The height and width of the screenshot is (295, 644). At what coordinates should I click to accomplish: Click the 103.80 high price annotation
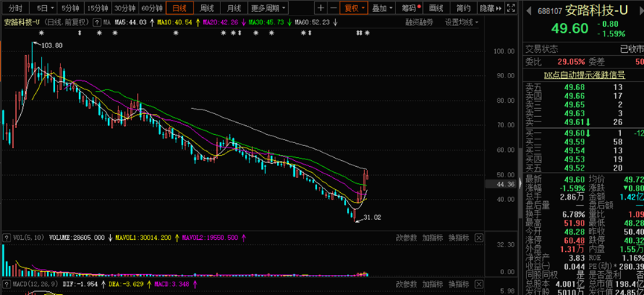53,45
